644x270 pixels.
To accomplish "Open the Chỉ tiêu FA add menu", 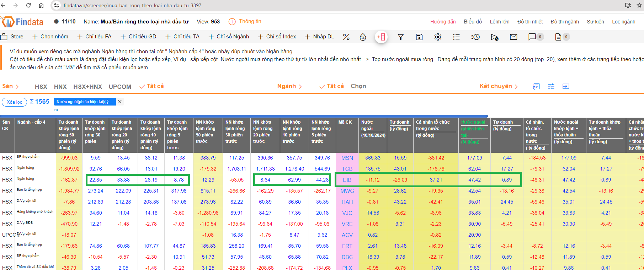I will [94, 37].
